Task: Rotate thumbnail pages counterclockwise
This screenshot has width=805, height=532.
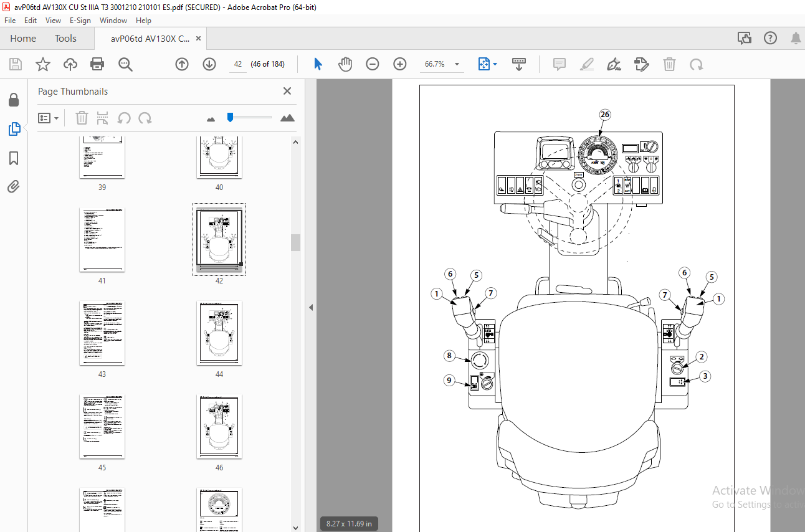Action: [x=124, y=118]
